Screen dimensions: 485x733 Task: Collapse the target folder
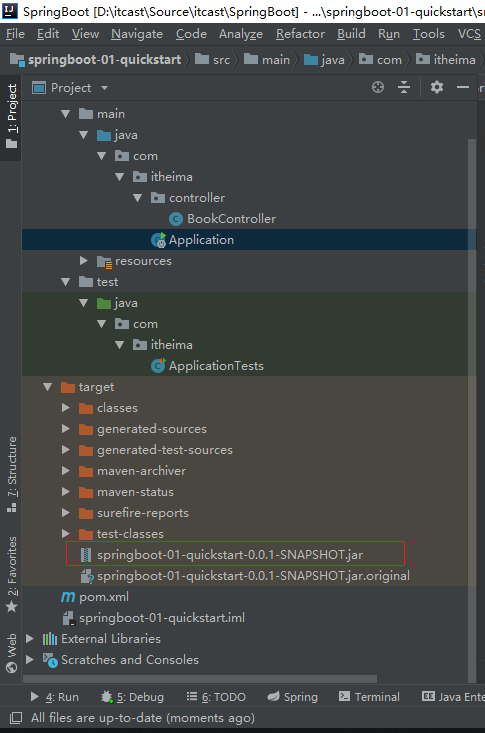(x=47, y=387)
